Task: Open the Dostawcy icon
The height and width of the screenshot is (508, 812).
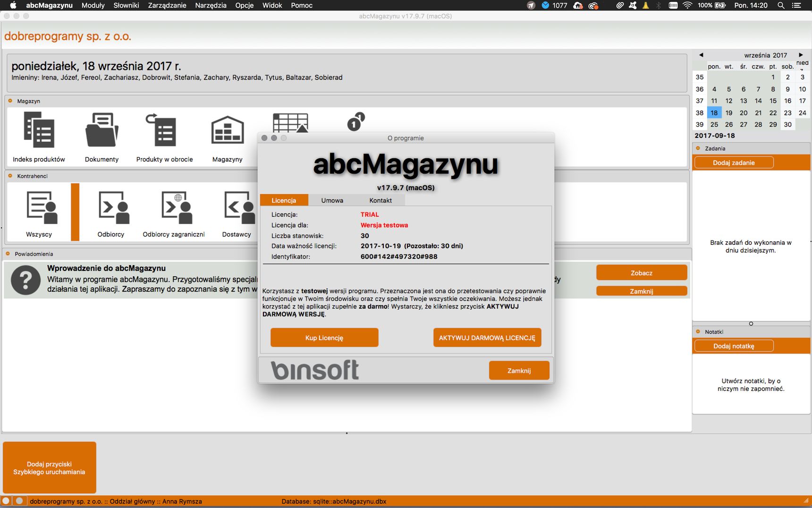Action: click(239, 207)
